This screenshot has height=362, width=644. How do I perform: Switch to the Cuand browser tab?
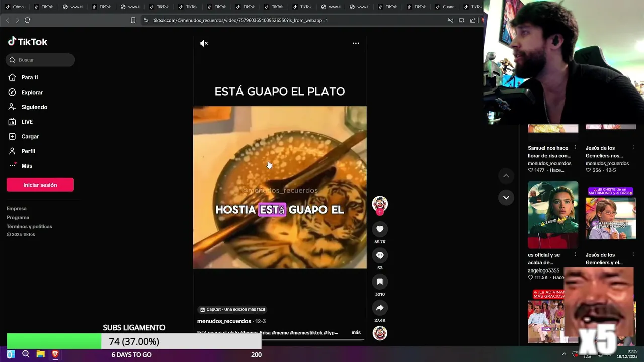(445, 7)
